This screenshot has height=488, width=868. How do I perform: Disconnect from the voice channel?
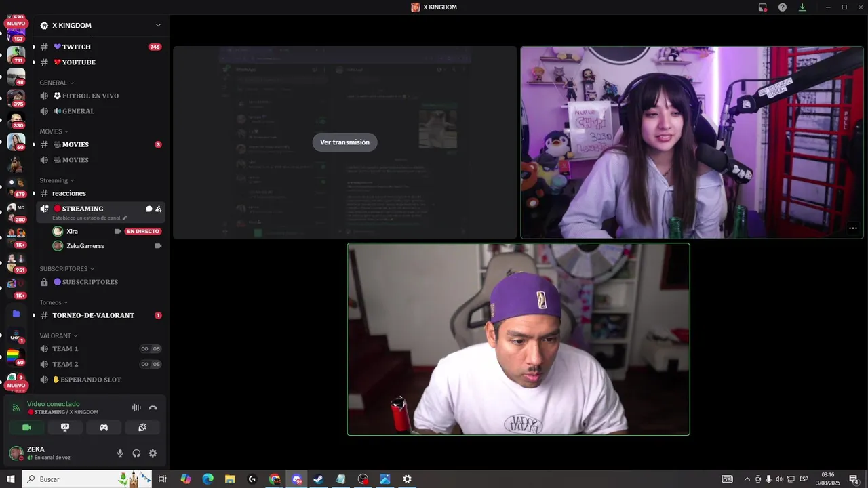[x=153, y=407]
